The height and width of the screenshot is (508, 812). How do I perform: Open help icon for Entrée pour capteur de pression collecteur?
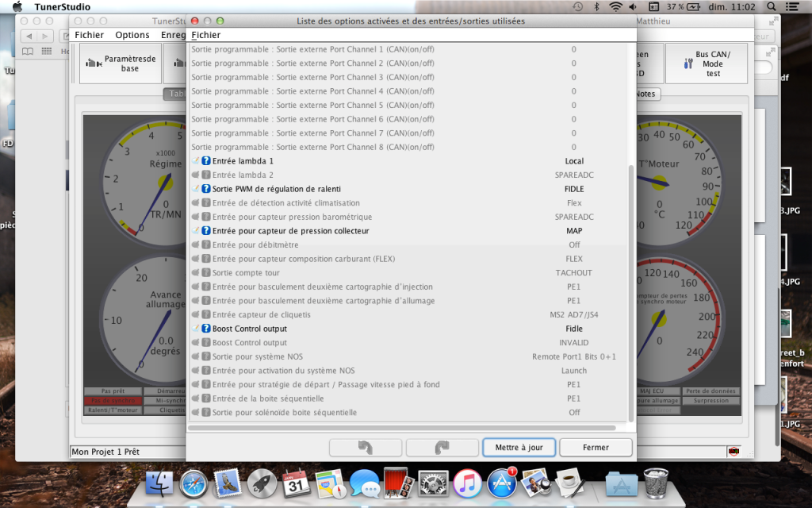pyautogui.click(x=206, y=231)
